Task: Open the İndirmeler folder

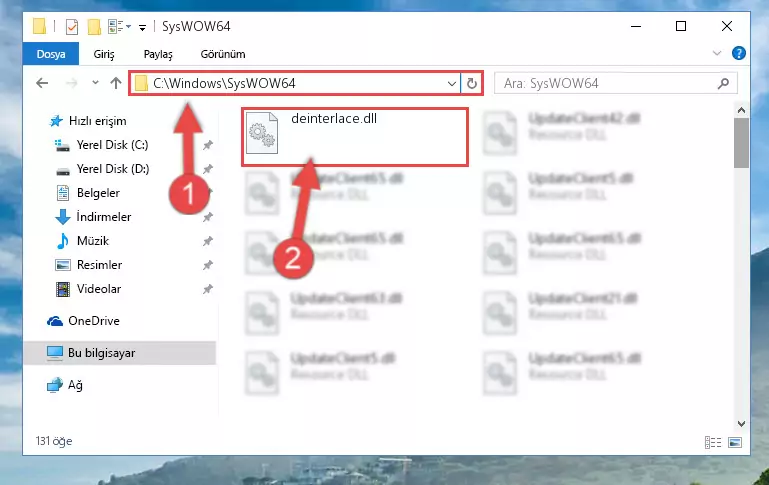Action: pos(103,217)
